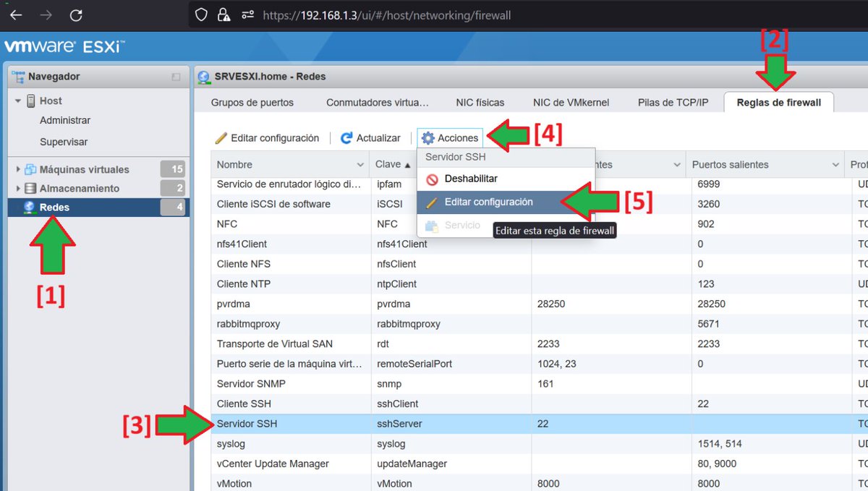Click the sshServer key cell

pyautogui.click(x=399, y=424)
